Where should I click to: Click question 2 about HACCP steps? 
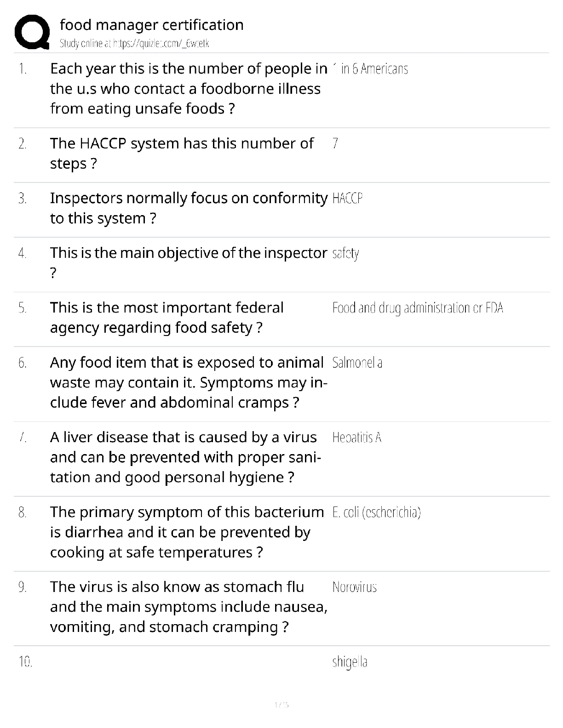point(182,153)
